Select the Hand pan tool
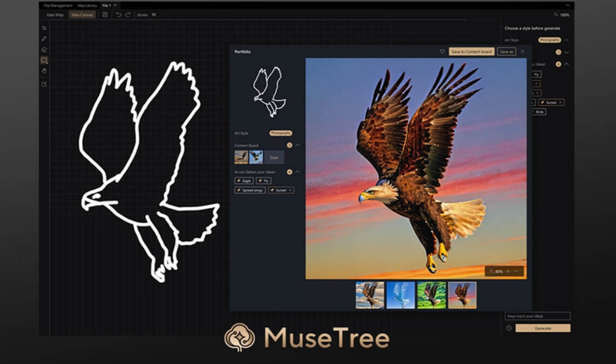 point(44,71)
